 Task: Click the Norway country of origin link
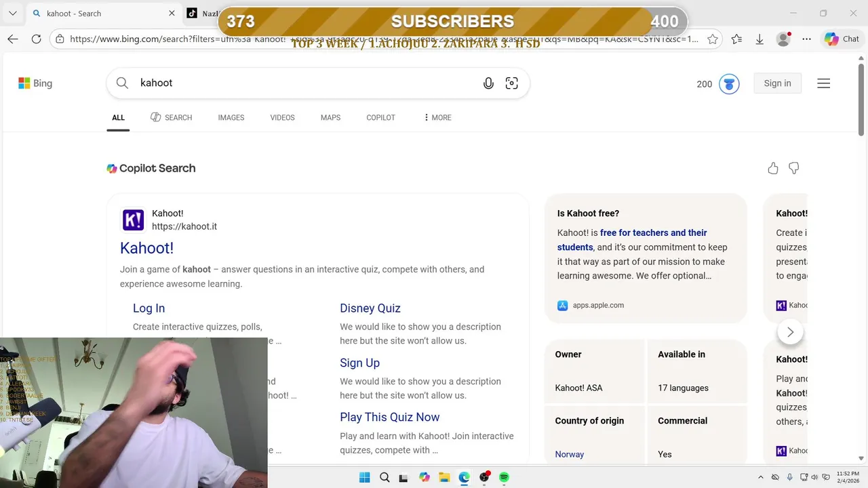569,454
